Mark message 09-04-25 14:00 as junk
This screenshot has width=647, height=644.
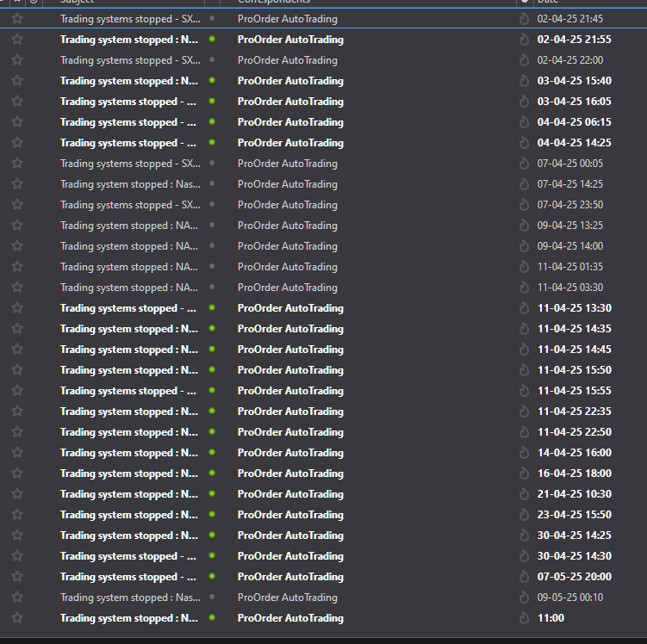(524, 245)
